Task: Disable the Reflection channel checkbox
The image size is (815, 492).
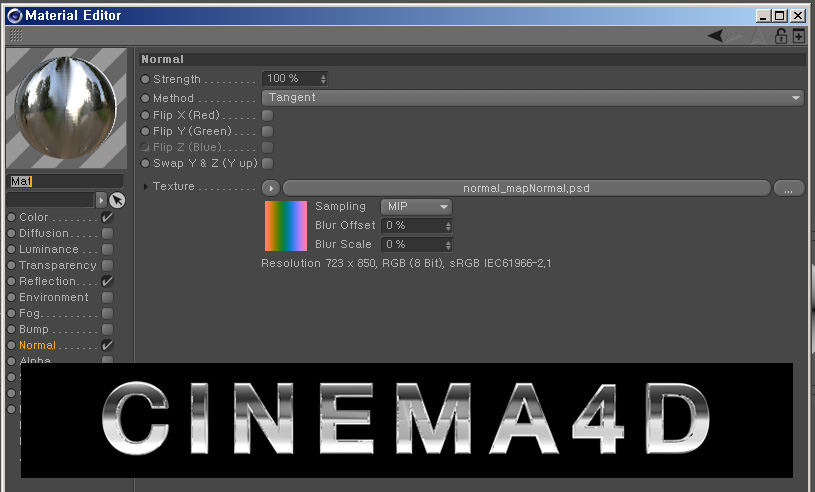Action: (108, 281)
